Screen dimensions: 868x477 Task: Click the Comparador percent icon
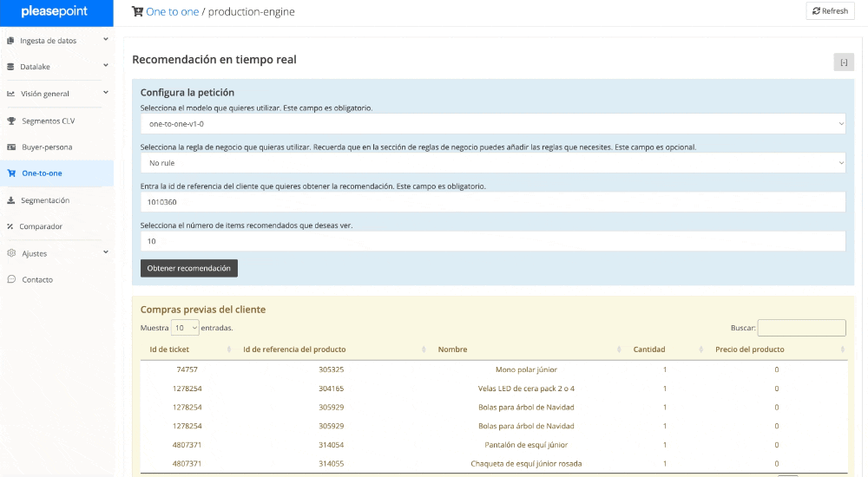10,226
